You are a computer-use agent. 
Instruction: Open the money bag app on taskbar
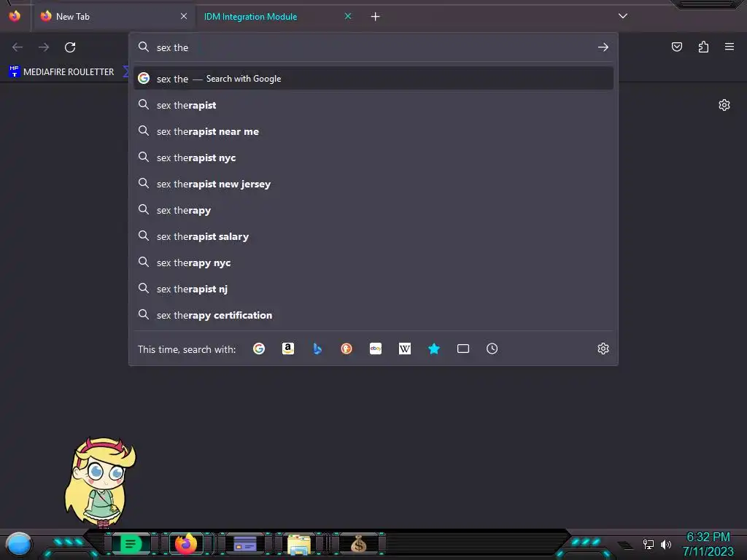[358, 544]
